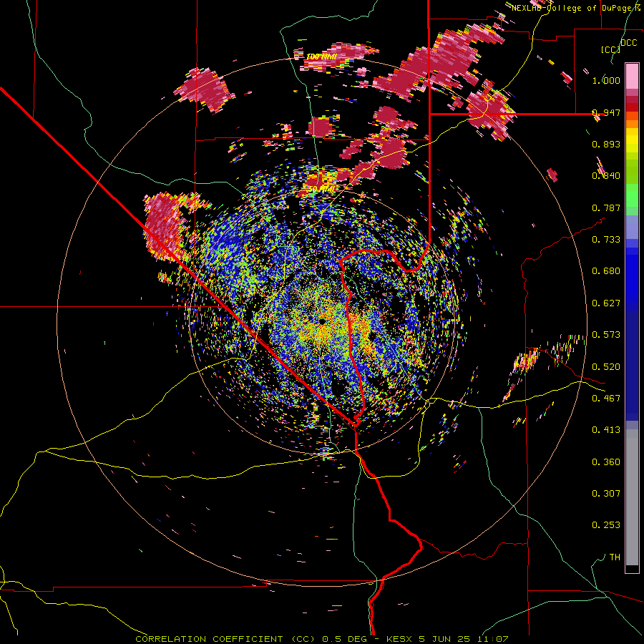Click the DCC product code label
The image size is (644, 644).
pyautogui.click(x=629, y=43)
